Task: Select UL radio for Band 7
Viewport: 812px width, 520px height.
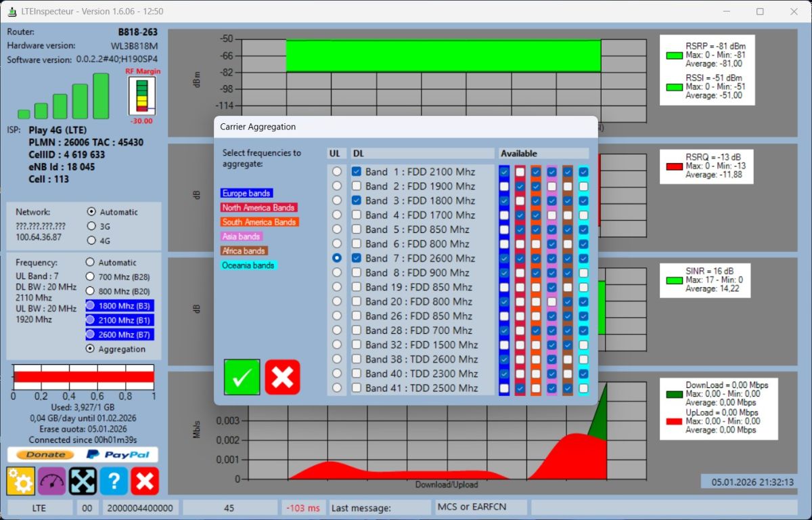Action: [336, 258]
